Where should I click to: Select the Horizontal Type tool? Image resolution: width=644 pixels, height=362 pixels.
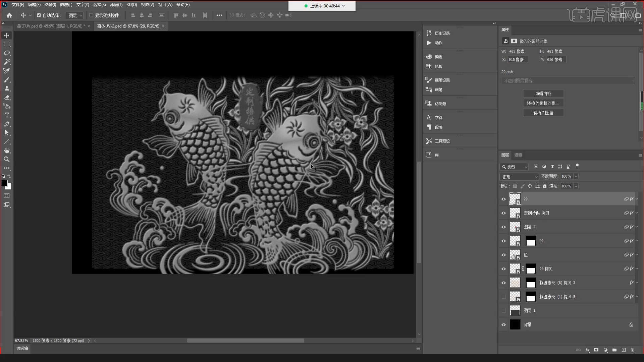(6, 115)
